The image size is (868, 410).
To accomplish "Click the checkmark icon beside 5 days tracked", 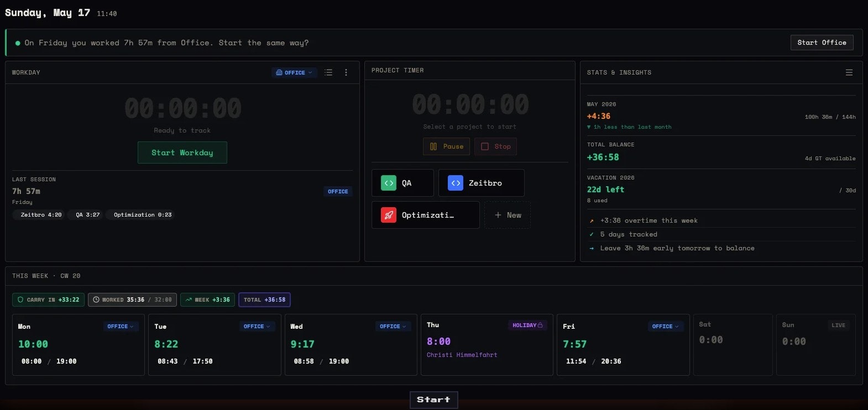I will (x=592, y=234).
